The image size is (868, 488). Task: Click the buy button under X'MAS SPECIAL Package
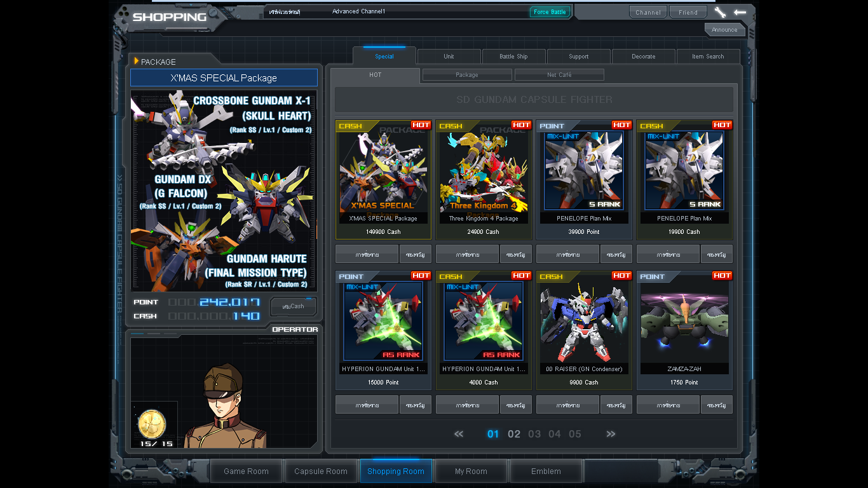367,254
